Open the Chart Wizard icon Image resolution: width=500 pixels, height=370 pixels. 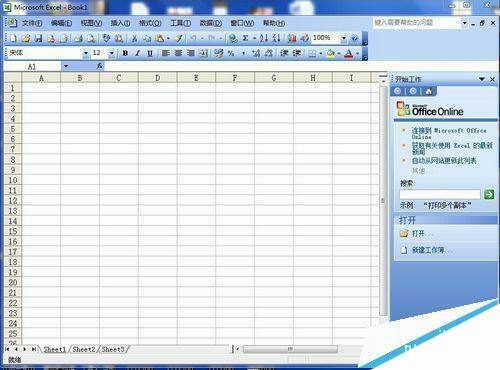tap(292, 38)
